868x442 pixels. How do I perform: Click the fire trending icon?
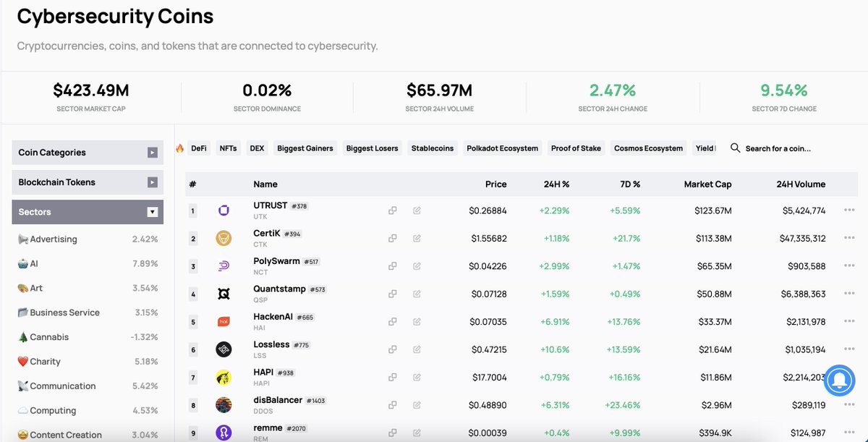tap(179, 148)
